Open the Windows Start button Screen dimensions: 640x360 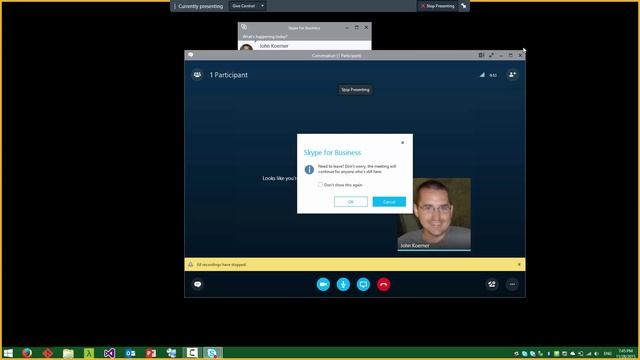tap(8, 353)
